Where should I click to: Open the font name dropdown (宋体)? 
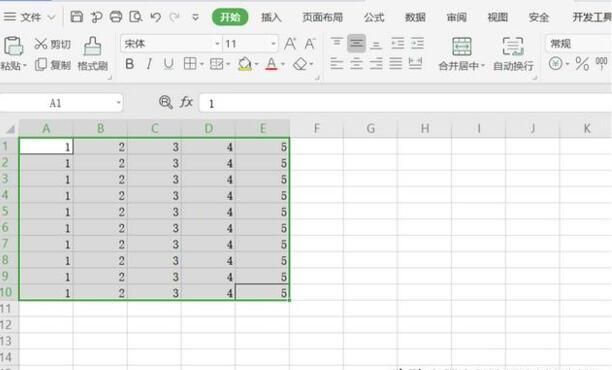217,44
